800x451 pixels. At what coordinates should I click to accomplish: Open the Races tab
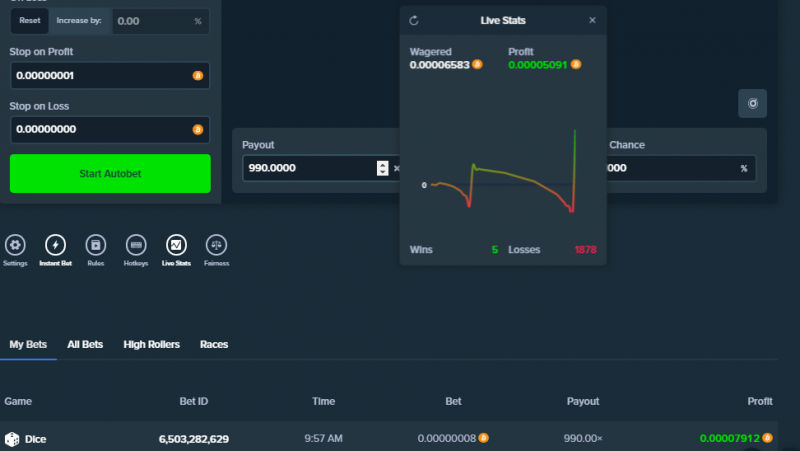coord(214,344)
